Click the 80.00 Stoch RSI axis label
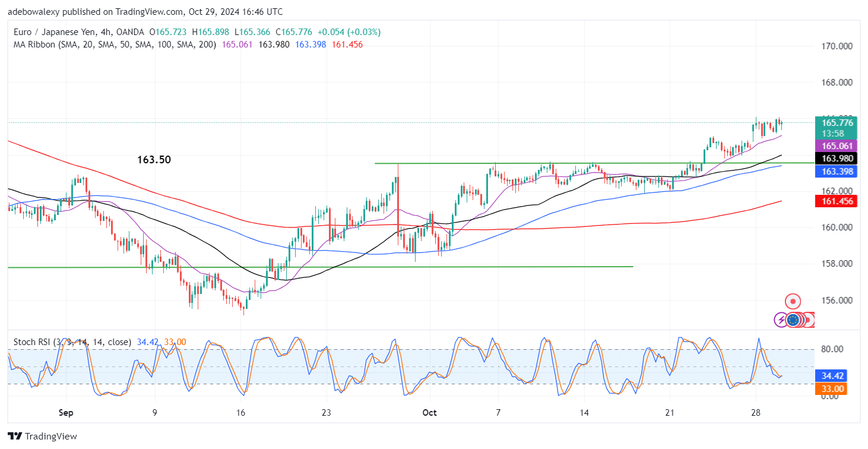868x449 pixels. (x=831, y=349)
